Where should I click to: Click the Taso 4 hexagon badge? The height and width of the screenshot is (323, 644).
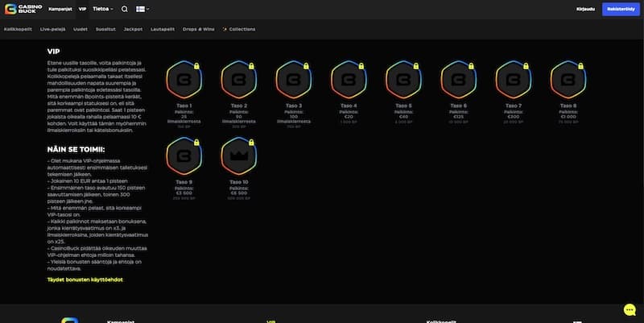(x=349, y=79)
